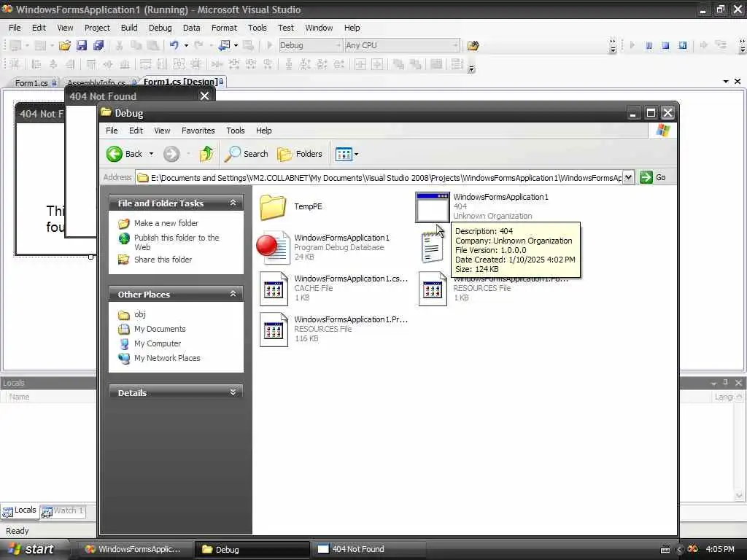Click the Break All pause debugging icon
The height and width of the screenshot is (560, 747).
click(x=649, y=45)
